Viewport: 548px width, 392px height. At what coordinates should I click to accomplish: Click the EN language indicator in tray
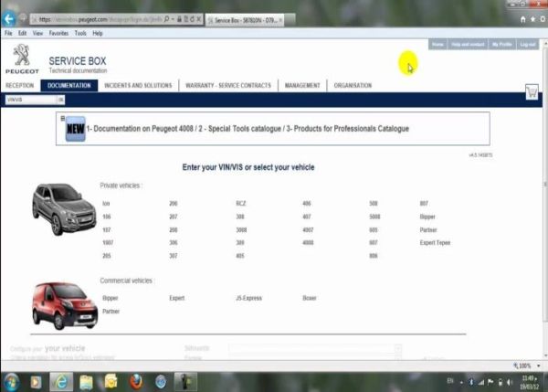(x=450, y=381)
